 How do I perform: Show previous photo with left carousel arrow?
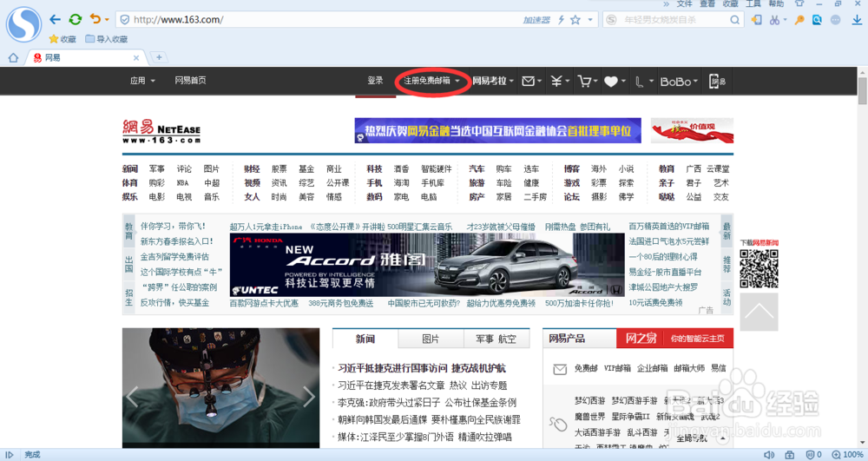pyautogui.click(x=132, y=396)
